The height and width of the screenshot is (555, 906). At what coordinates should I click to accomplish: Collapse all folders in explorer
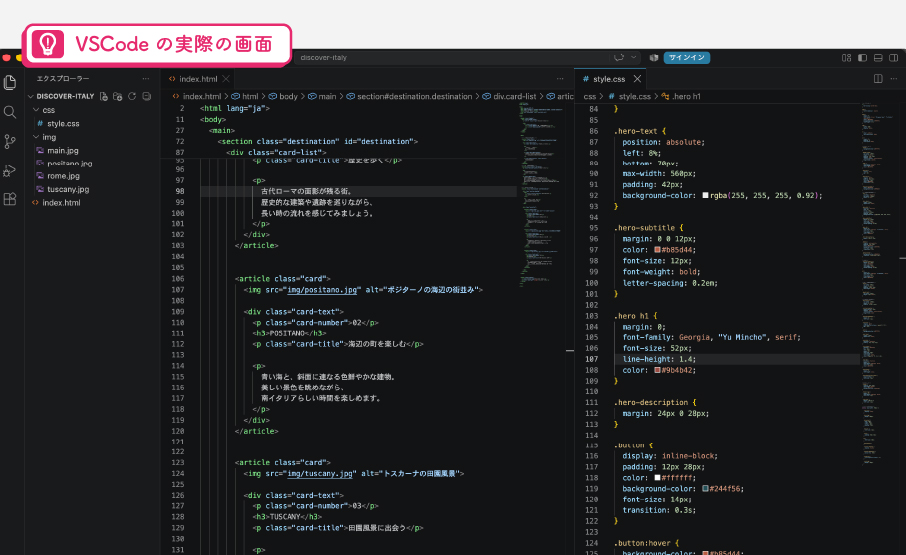(x=147, y=96)
